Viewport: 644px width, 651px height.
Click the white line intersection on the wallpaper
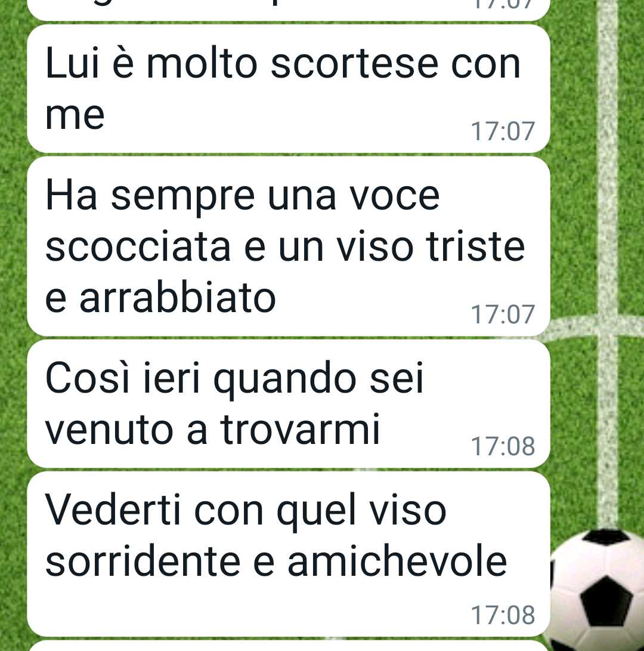tap(608, 326)
